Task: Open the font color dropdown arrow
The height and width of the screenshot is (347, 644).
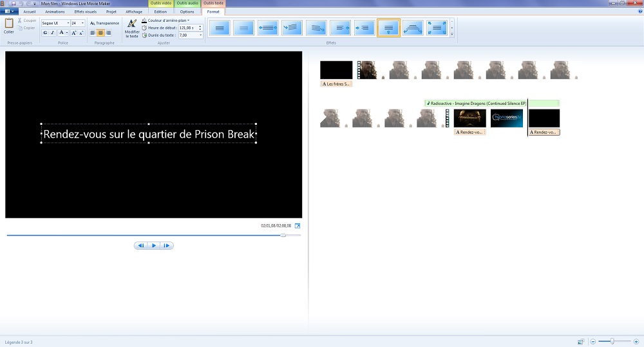Action: [67, 33]
